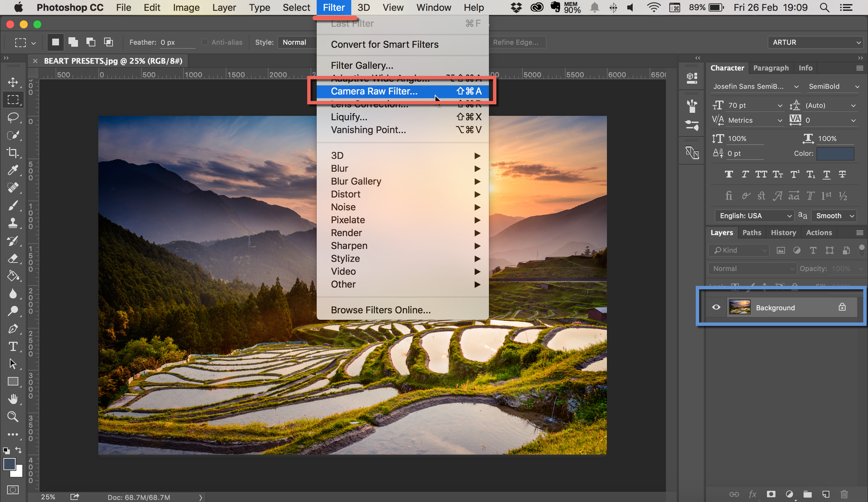Screen dimensions: 868x502
Task: Expand the Style dropdown in options bar
Action: (x=297, y=42)
